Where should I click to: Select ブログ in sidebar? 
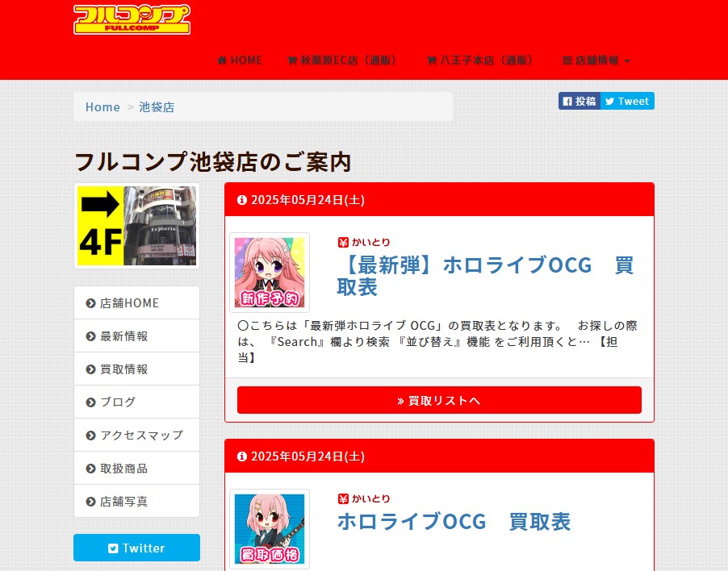(136, 402)
